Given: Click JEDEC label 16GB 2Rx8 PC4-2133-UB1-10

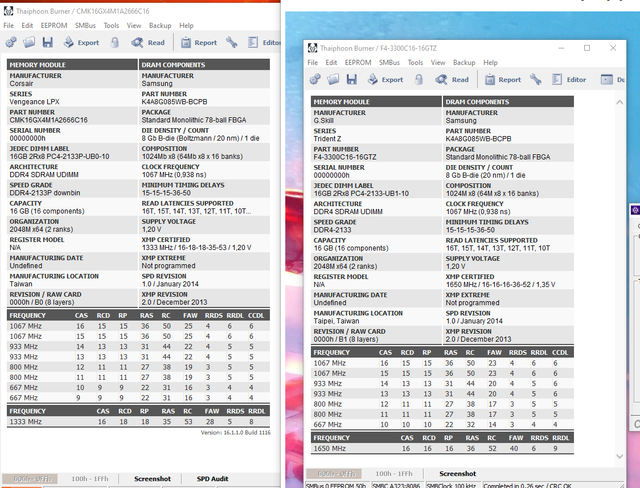Looking at the screenshot, I should click(x=361, y=193).
